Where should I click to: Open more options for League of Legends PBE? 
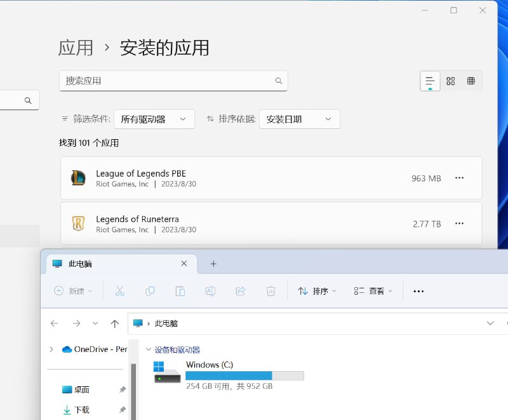click(x=459, y=178)
